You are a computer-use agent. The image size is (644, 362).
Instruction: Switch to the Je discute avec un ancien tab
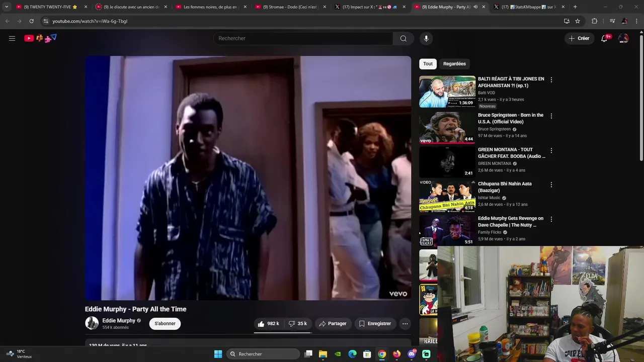point(131,7)
